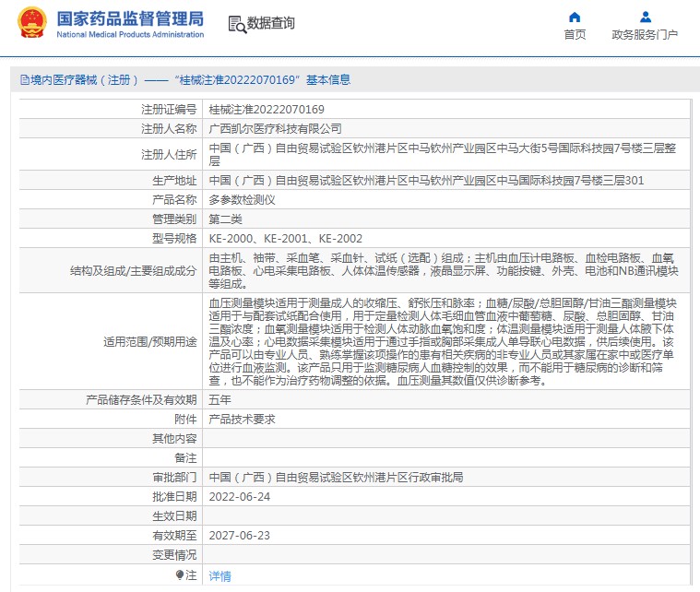The image size is (700, 592).
Task: Click model value KE-2000、KE-2001、KE-2002
Action: (286, 239)
